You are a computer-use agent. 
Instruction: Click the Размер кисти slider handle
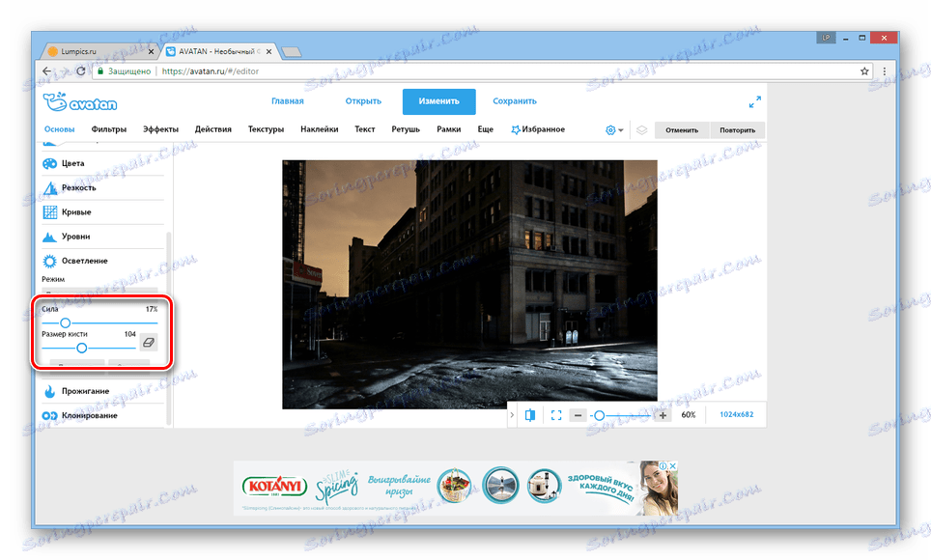82,348
